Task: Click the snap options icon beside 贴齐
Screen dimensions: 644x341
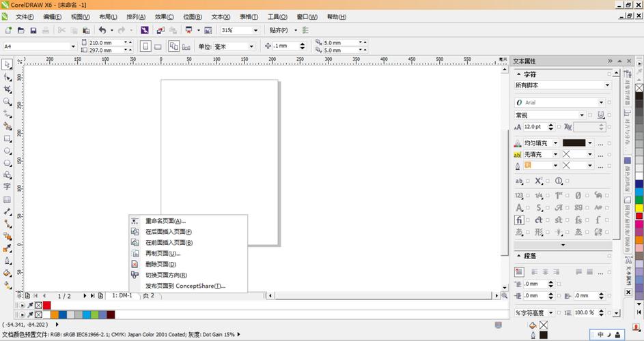Action: [x=305, y=31]
